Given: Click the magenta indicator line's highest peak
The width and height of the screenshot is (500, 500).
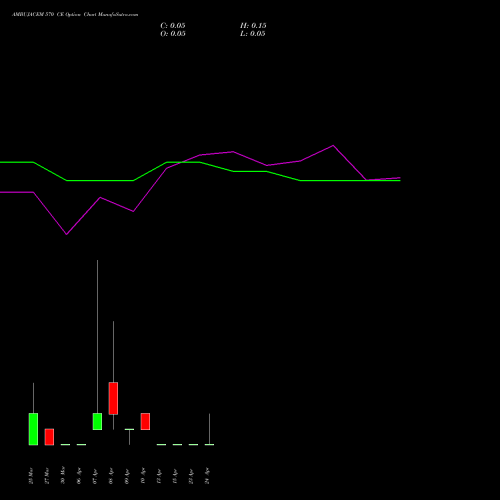Looking at the screenshot, I should [x=333, y=145].
